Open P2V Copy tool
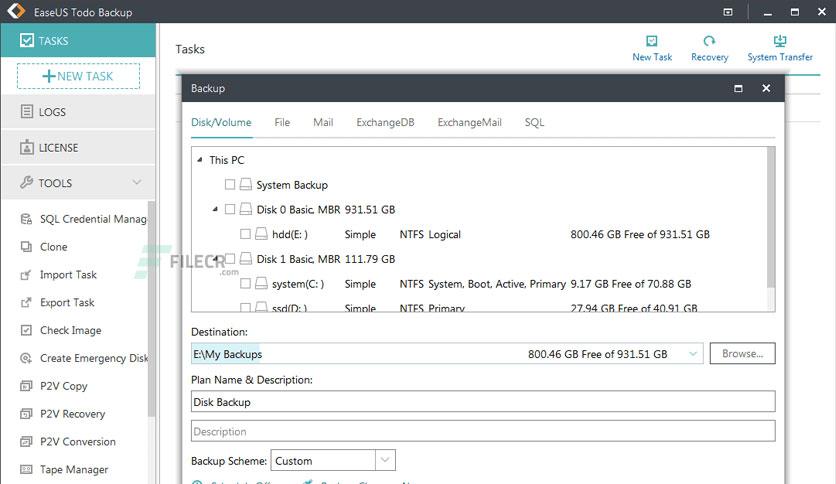836x484 pixels. click(x=53, y=386)
